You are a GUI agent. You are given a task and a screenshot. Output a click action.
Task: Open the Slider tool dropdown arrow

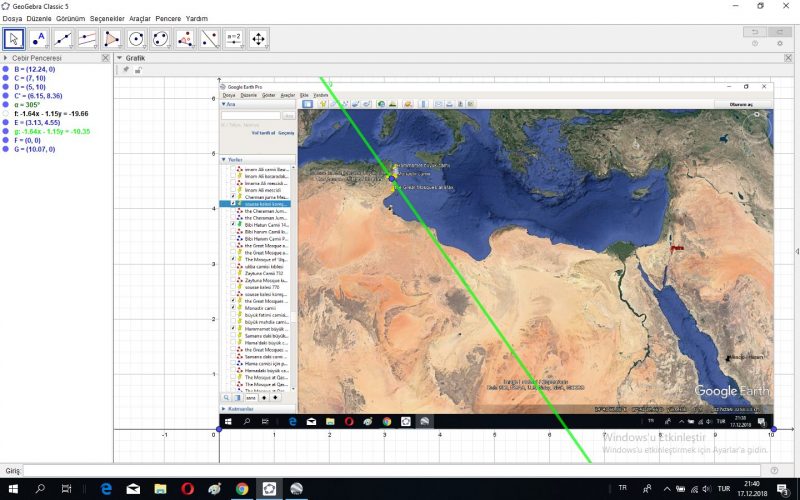tap(241, 47)
